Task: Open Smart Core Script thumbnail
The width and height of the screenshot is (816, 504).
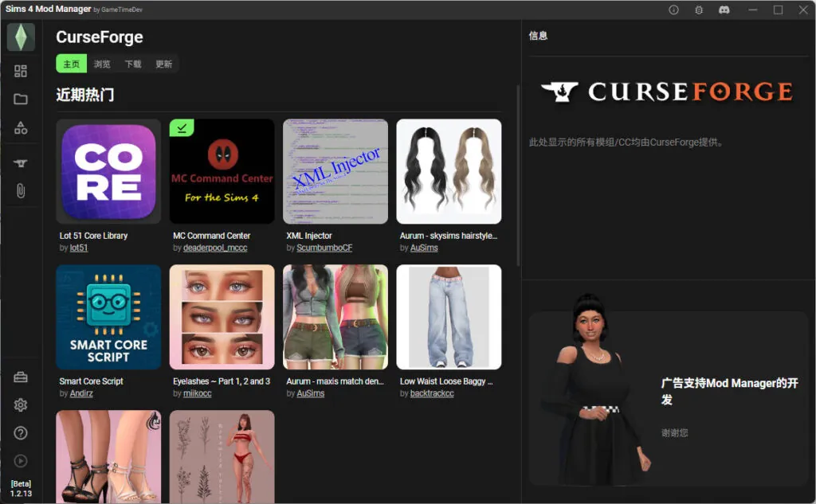Action: (108, 317)
